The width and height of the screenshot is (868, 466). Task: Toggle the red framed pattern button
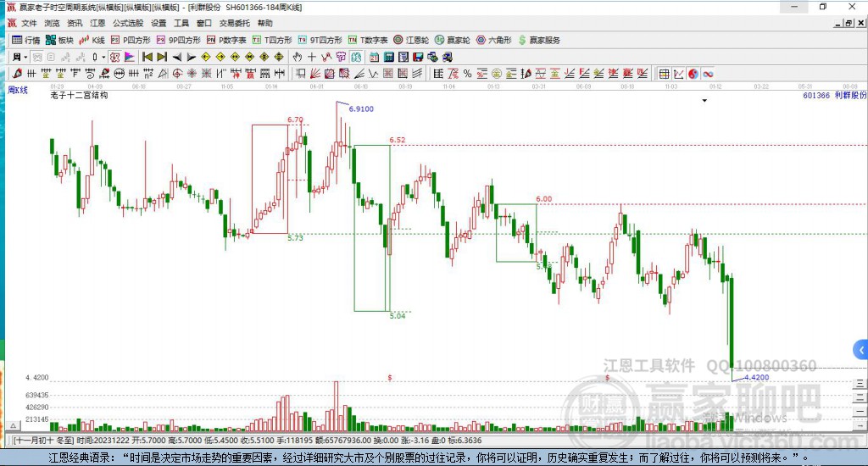pyautogui.click(x=114, y=57)
